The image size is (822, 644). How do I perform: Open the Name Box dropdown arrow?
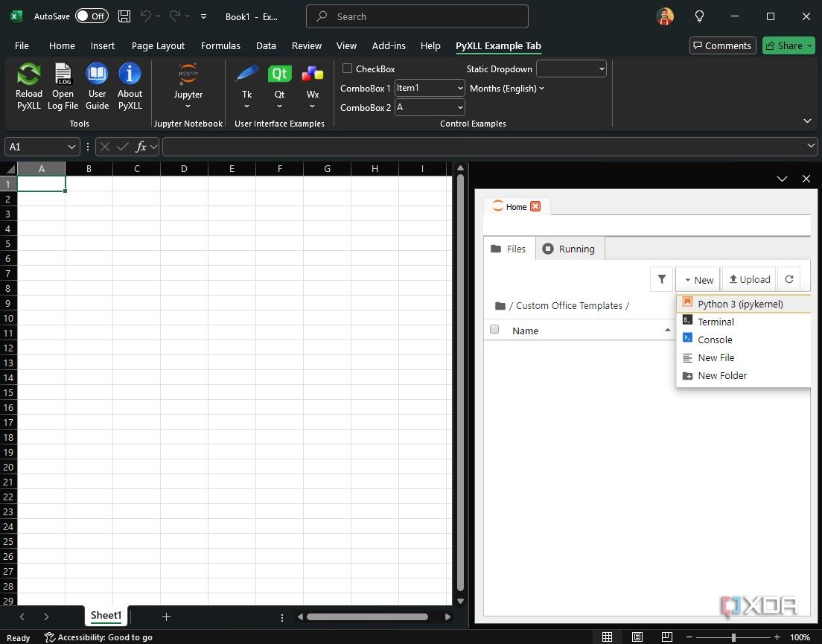pos(71,147)
